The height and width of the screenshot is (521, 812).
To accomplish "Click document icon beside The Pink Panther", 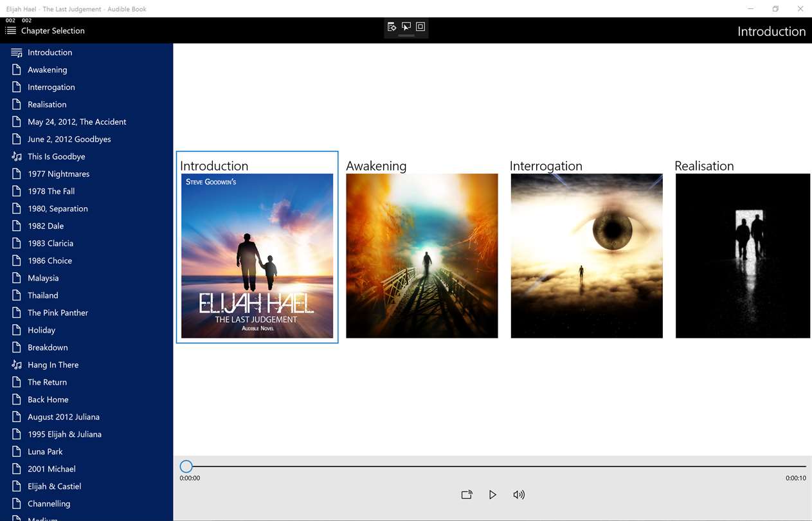I will pyautogui.click(x=17, y=313).
